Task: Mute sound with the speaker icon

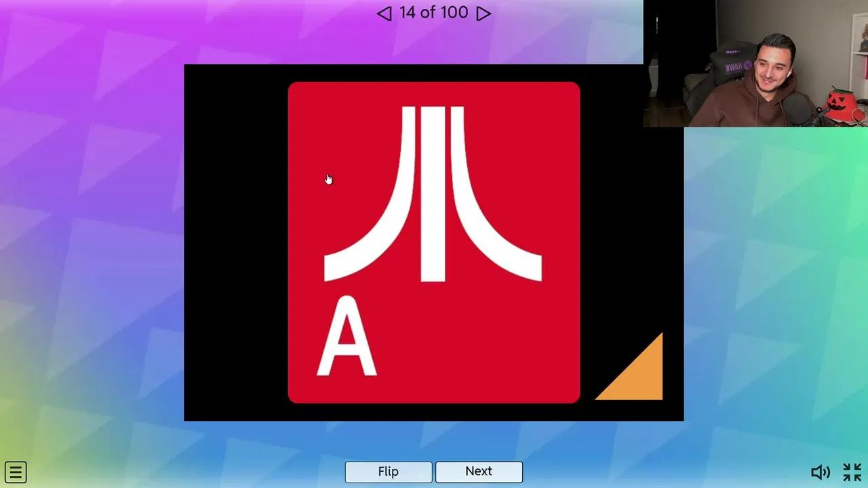Action: pyautogui.click(x=821, y=472)
